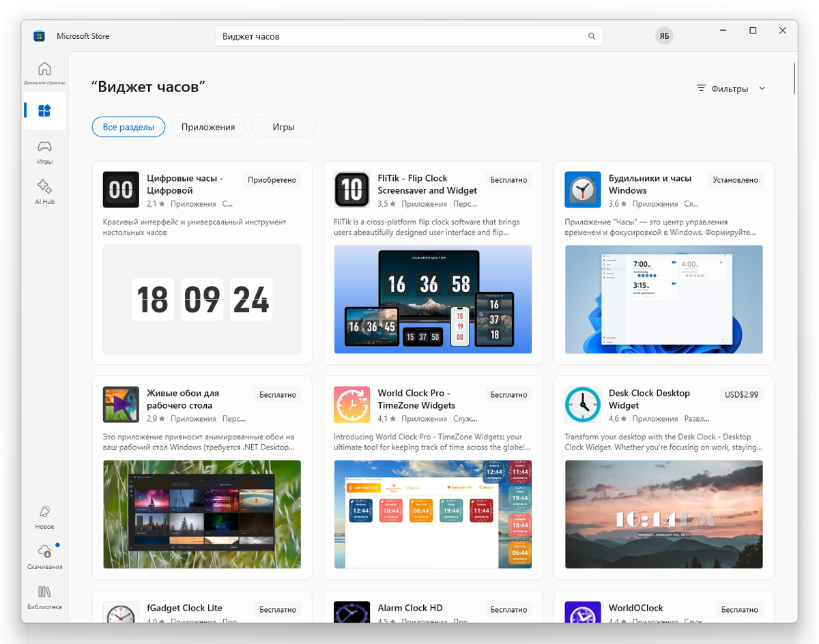Open Скачивания (Downloads) in sidebar
819x644 pixels.
[44, 557]
